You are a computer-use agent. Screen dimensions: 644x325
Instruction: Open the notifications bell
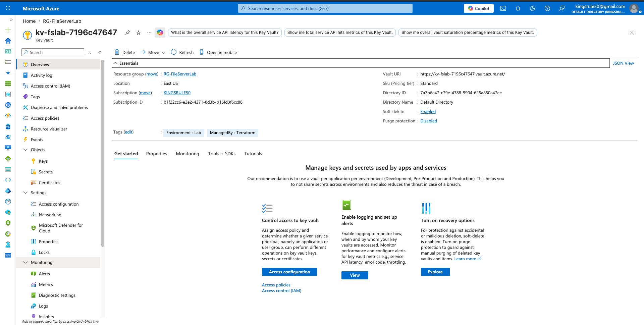pyautogui.click(x=518, y=8)
